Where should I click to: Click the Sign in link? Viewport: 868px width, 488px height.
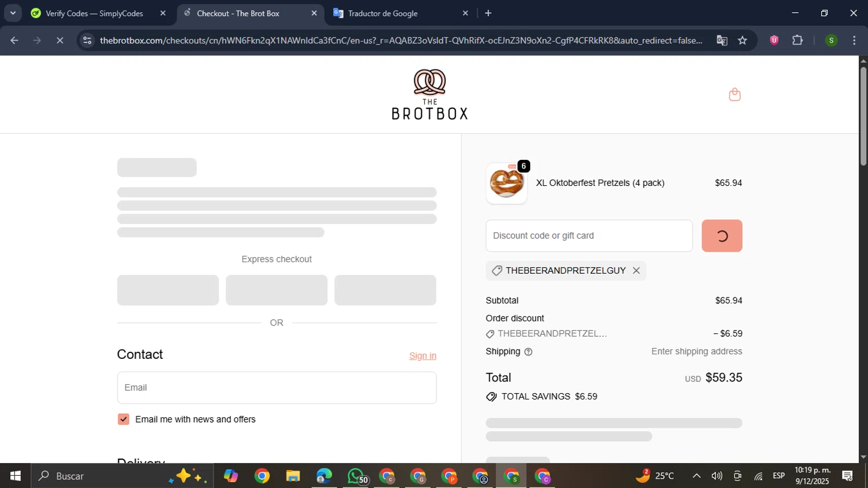tap(422, 355)
